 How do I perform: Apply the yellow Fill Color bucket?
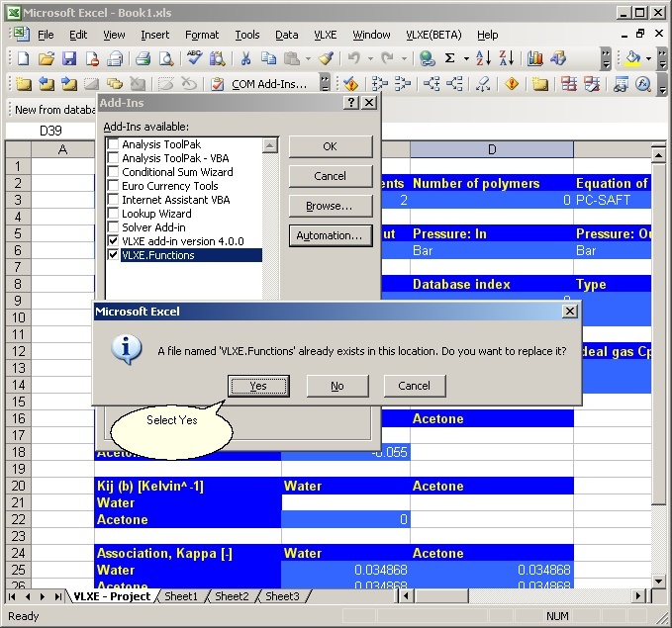[x=633, y=58]
